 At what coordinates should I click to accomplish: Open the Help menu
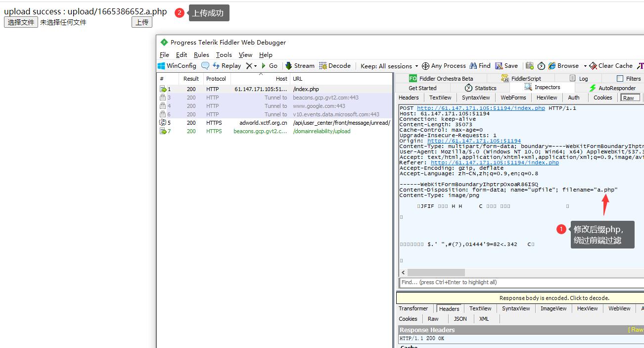pyautogui.click(x=266, y=55)
